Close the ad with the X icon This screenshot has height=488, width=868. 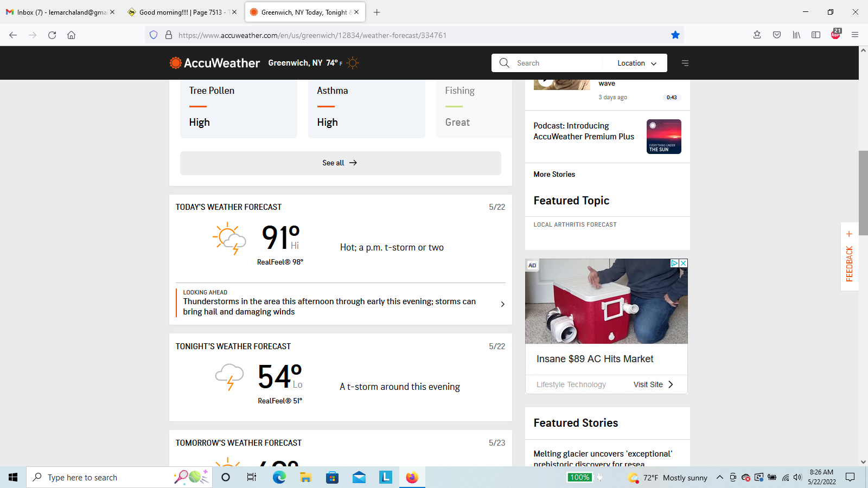684,263
